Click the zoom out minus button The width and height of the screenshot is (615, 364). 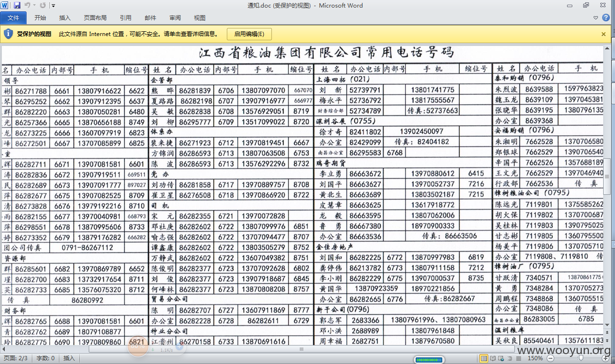(551, 358)
